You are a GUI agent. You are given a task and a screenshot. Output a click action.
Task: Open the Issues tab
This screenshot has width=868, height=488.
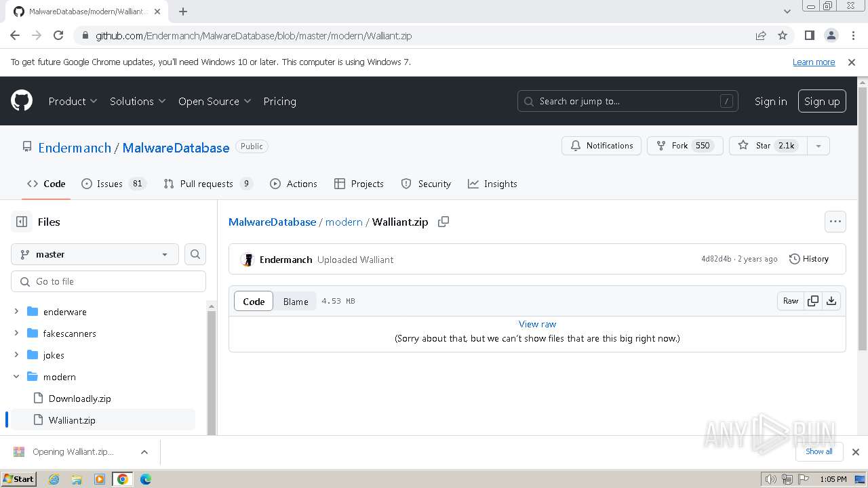(x=109, y=184)
